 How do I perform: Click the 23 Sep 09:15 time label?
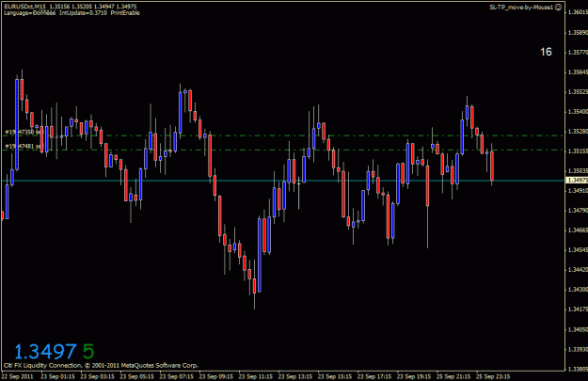point(216,376)
